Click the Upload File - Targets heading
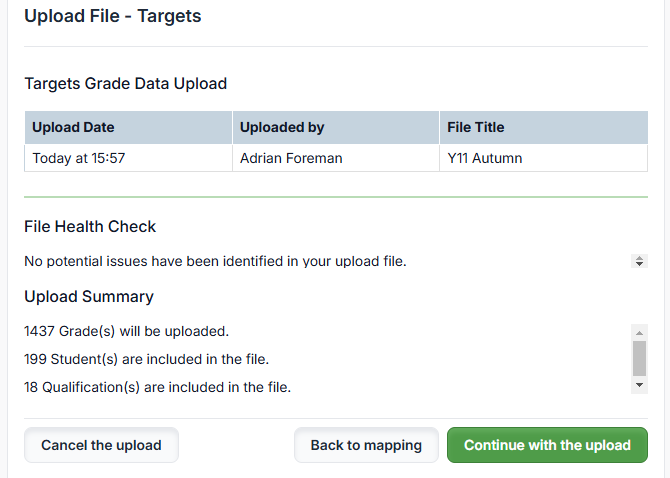 (x=113, y=16)
